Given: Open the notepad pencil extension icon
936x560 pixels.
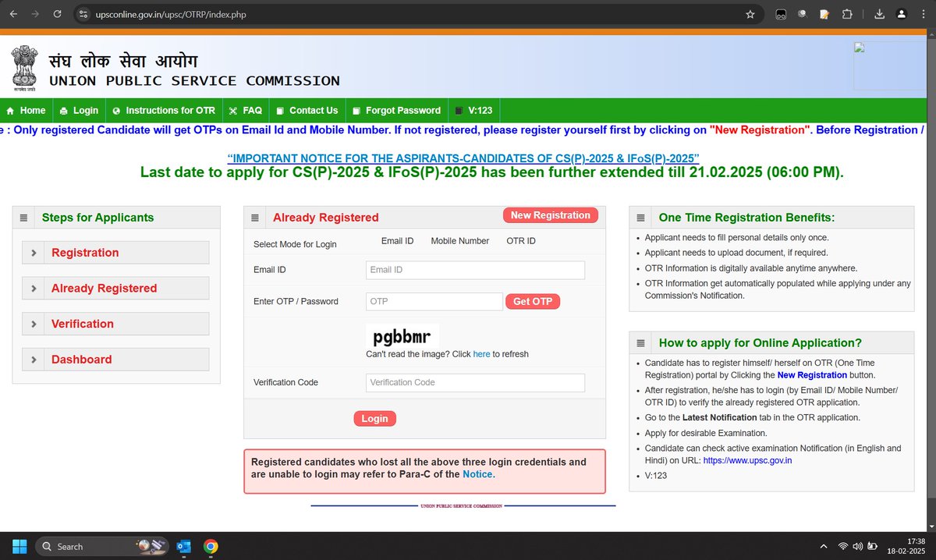Looking at the screenshot, I should tap(824, 14).
